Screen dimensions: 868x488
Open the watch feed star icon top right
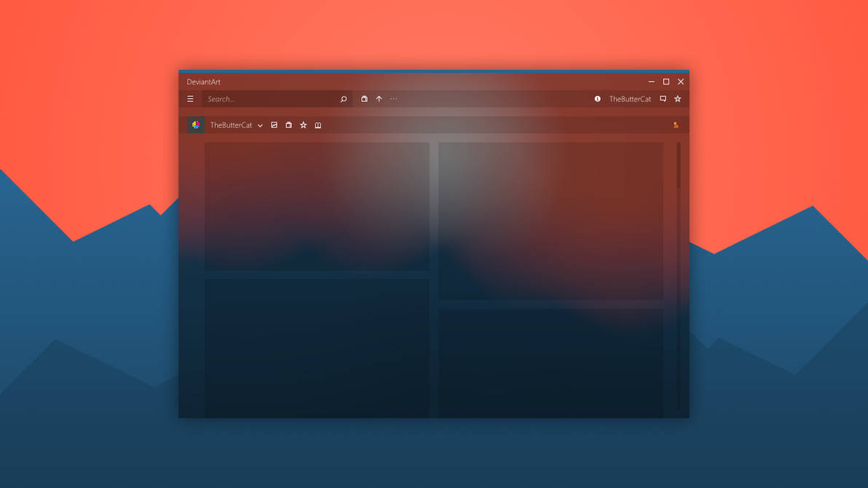[x=678, y=98]
